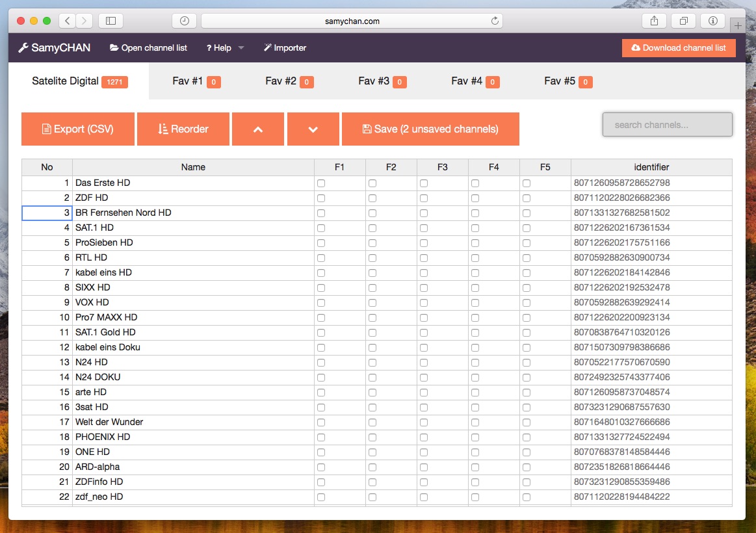Check F2 for kabel eins HD
This screenshot has width=756, height=533.
[372, 273]
